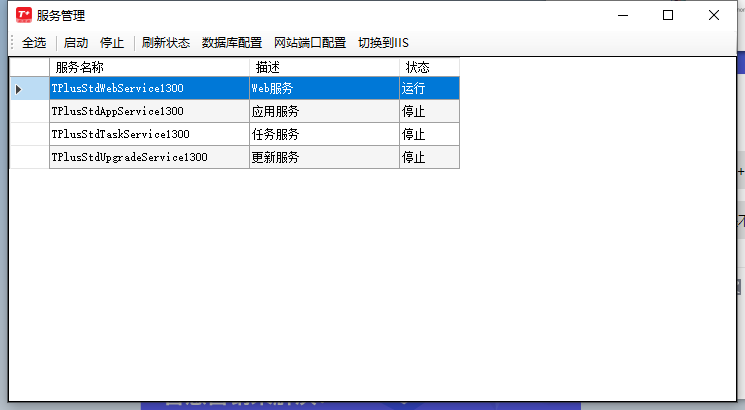Click 停止 status of TPlusStdTaskService1300
This screenshot has height=410, width=745.
pyautogui.click(x=430, y=134)
